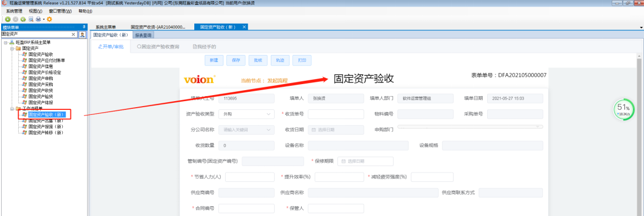Screen dimensions: 644x216
Task: Select the 固定资产验收查询 tab
Action: click(158, 47)
